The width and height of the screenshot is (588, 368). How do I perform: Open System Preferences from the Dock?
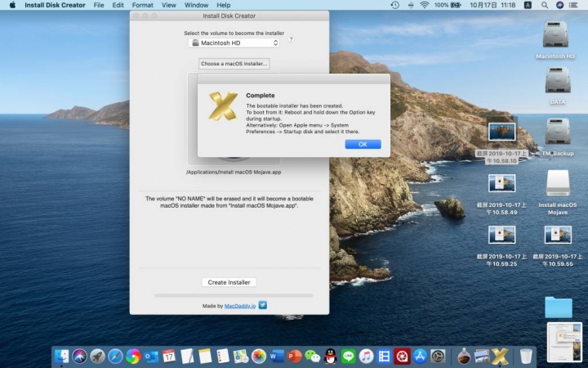pos(438,356)
